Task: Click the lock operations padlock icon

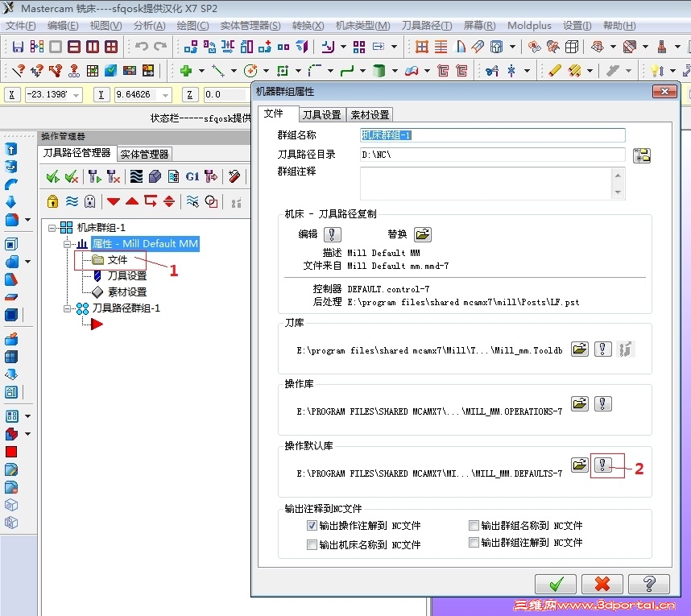Action: (x=53, y=202)
